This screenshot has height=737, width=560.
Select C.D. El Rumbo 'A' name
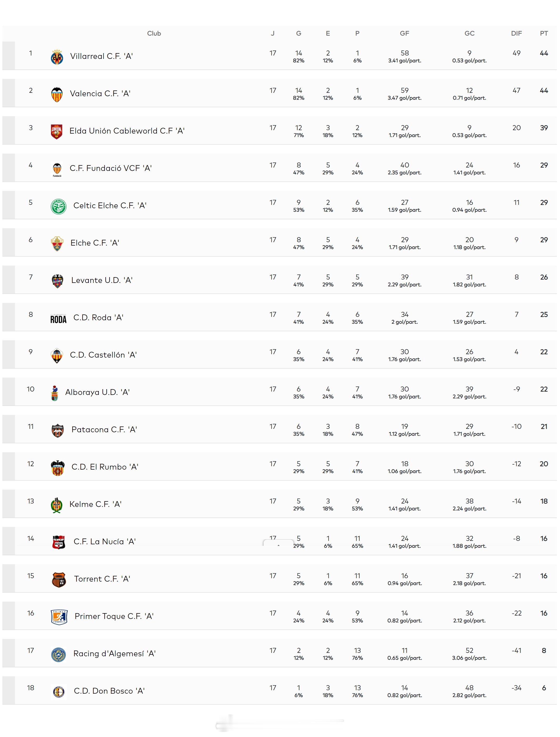coord(105,467)
